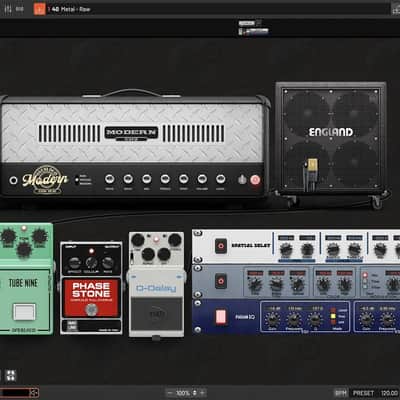Toggle power on the middle gray rack unit

[x=221, y=281]
